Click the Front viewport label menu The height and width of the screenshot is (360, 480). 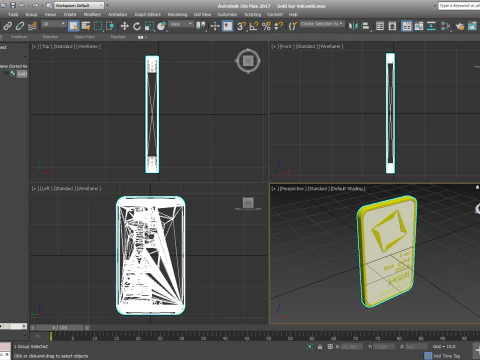(x=286, y=46)
